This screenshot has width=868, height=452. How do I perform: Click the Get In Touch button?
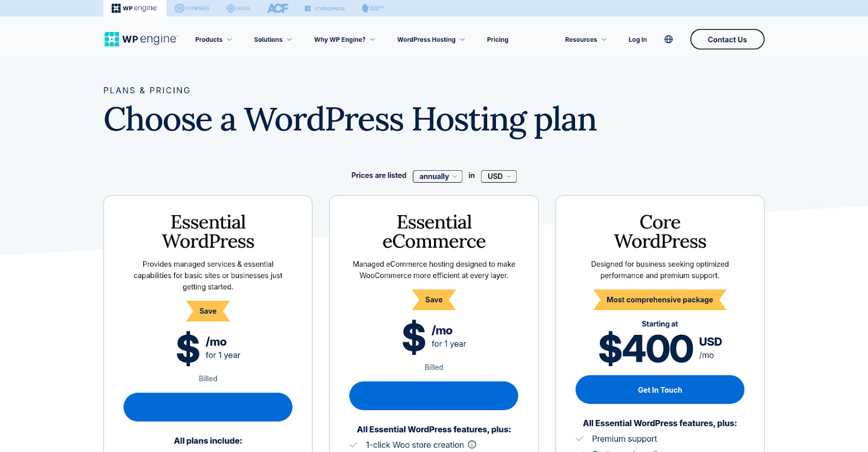pyautogui.click(x=660, y=390)
